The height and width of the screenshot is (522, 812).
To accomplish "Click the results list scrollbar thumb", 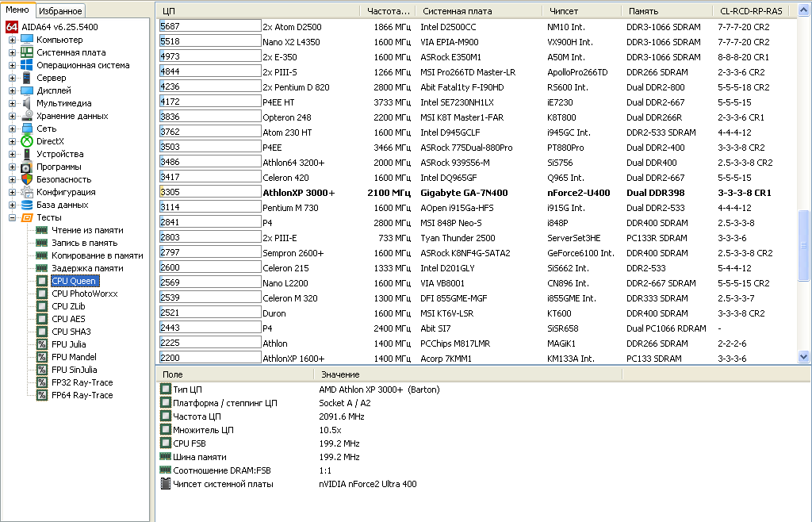I will pyautogui.click(x=804, y=245).
